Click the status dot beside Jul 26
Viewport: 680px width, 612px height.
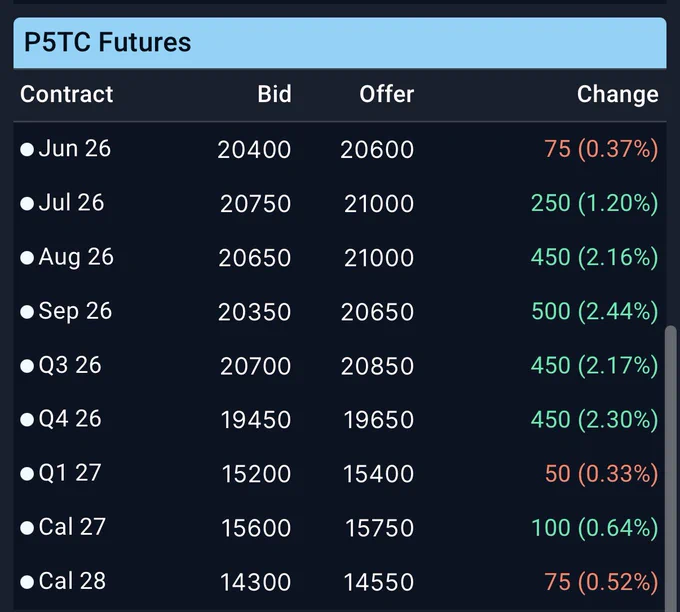[27, 204]
